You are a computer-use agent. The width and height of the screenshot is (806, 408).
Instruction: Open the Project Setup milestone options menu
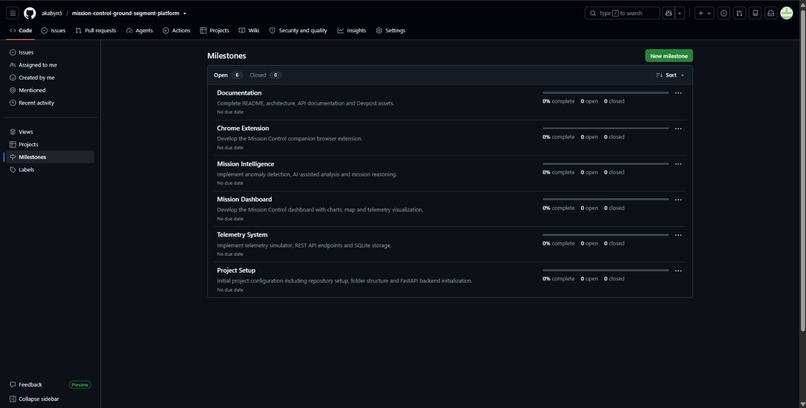click(678, 271)
